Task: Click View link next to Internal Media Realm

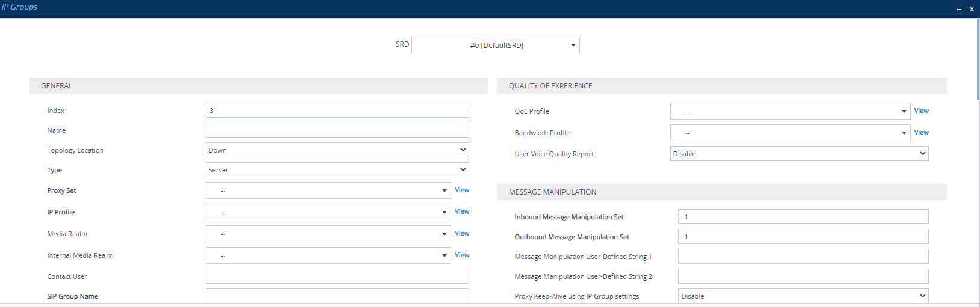Action: [x=462, y=255]
